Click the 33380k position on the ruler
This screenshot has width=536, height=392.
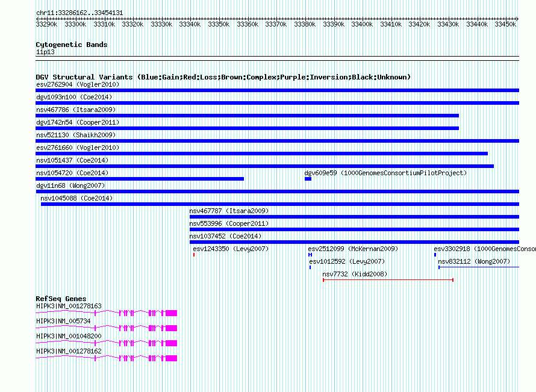[x=305, y=24]
